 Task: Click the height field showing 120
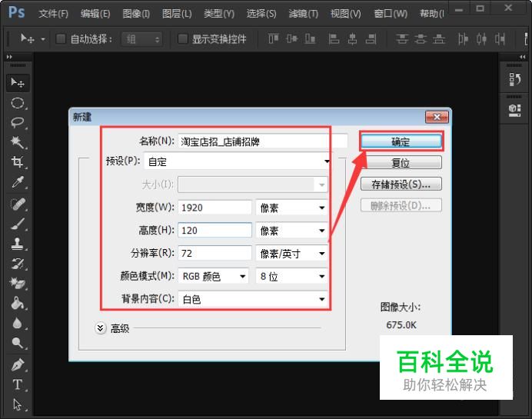pos(214,231)
